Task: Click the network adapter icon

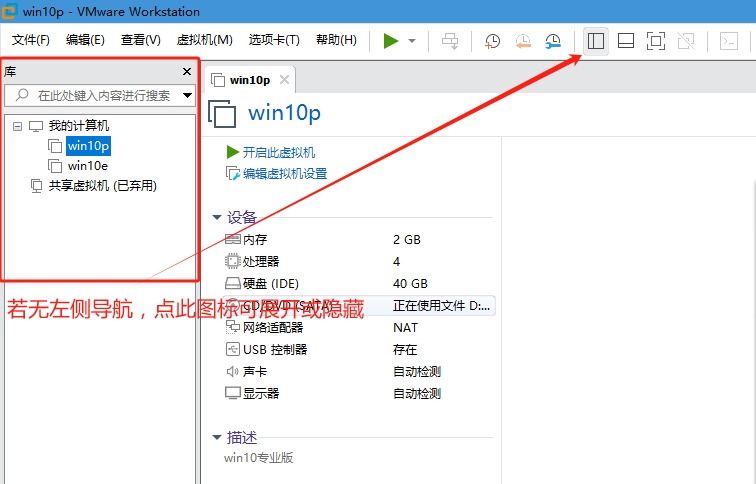Action: pyautogui.click(x=232, y=327)
